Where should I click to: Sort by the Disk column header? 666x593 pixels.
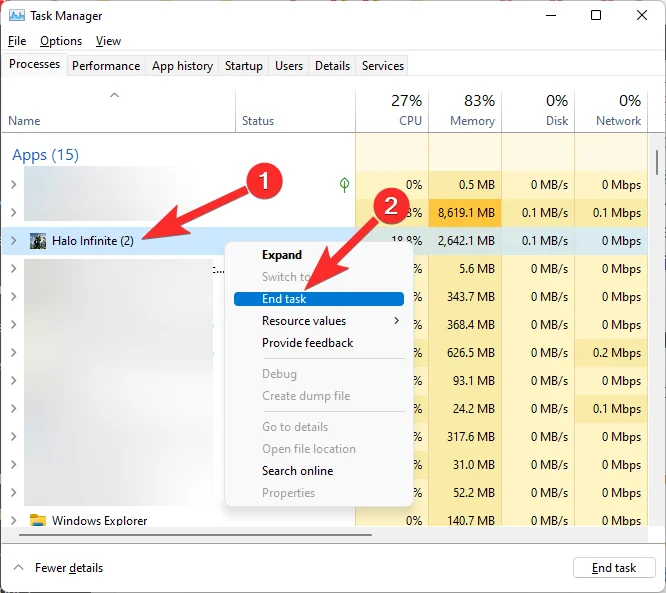(x=538, y=111)
